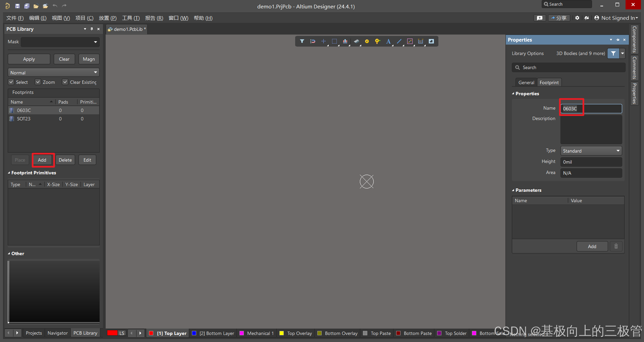Open the Properties panel options arrow
The height and width of the screenshot is (342, 644).
pos(611,40)
